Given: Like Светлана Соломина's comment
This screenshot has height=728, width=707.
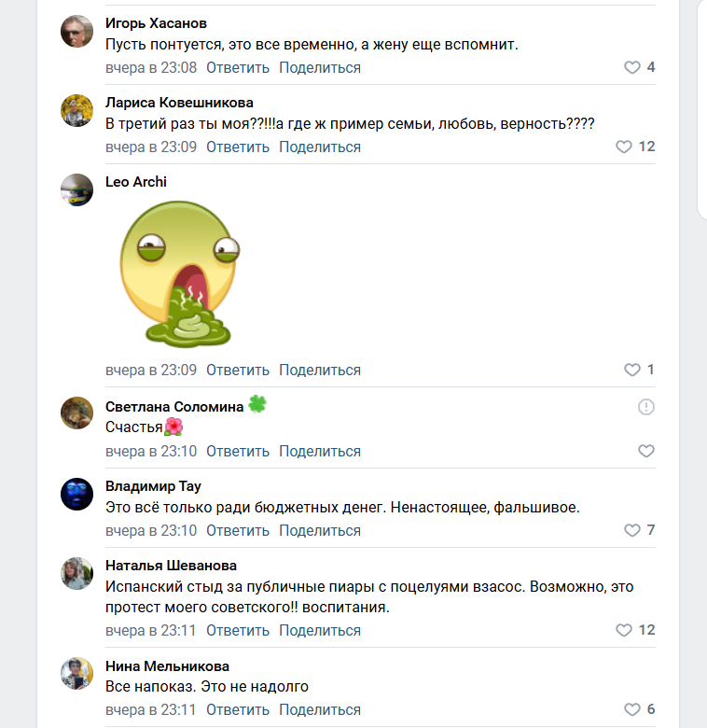Looking at the screenshot, I should (x=646, y=451).
